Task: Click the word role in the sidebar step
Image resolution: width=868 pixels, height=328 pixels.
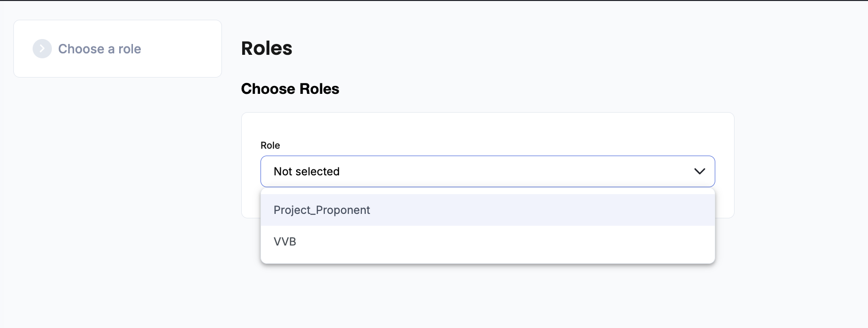Action: 130,49
